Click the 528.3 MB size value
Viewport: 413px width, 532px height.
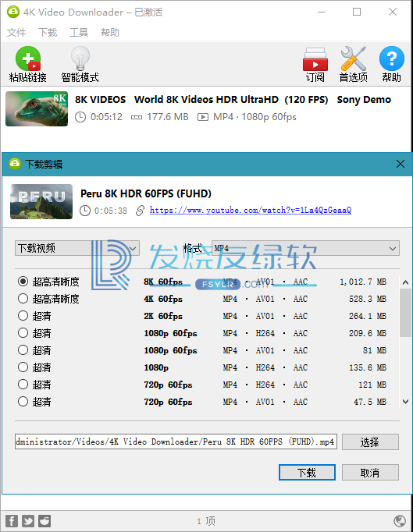click(368, 299)
